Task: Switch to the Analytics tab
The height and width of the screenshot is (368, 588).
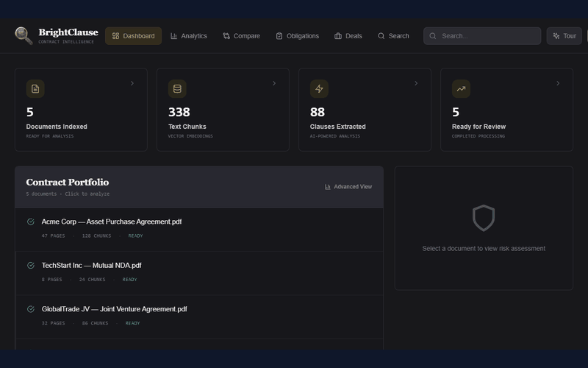Action: click(189, 36)
